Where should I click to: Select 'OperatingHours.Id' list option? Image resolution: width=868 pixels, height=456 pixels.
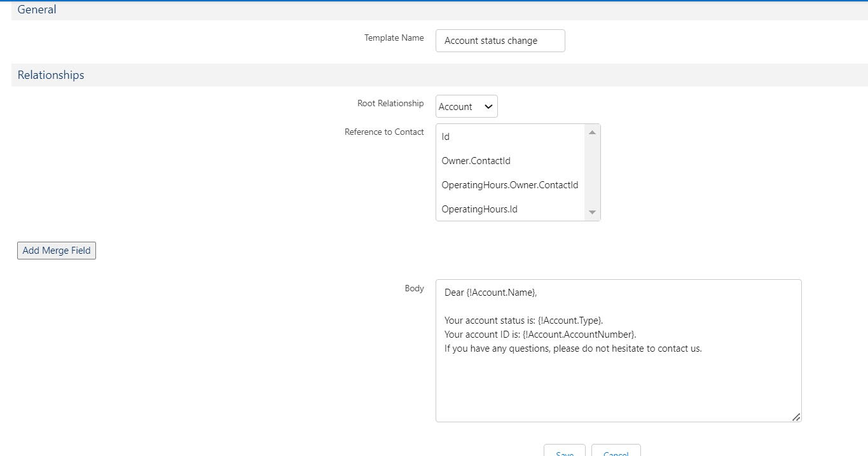click(510, 209)
